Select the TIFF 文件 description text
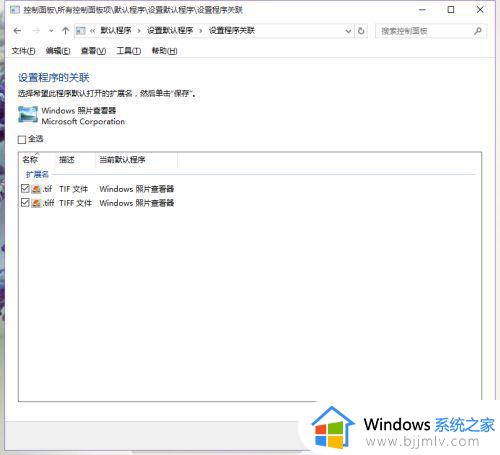This screenshot has height=455, width=500. [75, 203]
